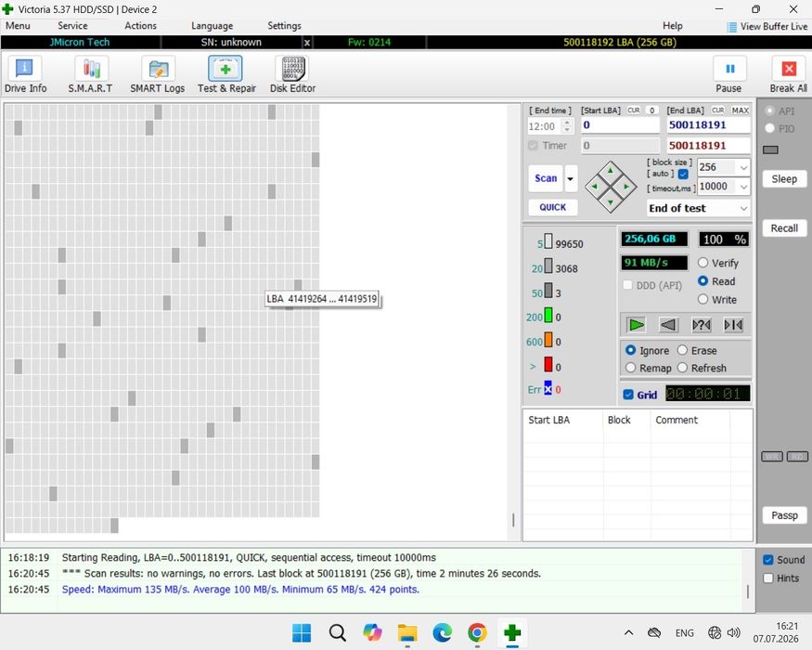Viewport: 812px width, 650px height.
Task: Open the Service menu
Action: 72,25
